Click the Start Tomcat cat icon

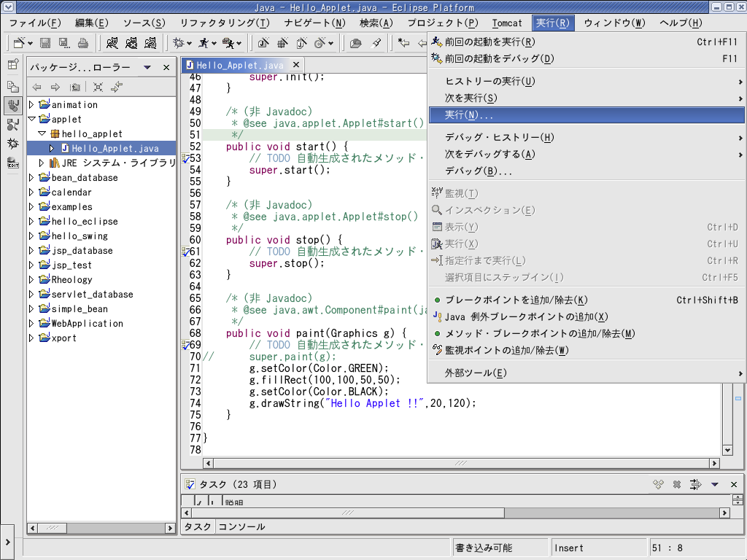click(112, 43)
